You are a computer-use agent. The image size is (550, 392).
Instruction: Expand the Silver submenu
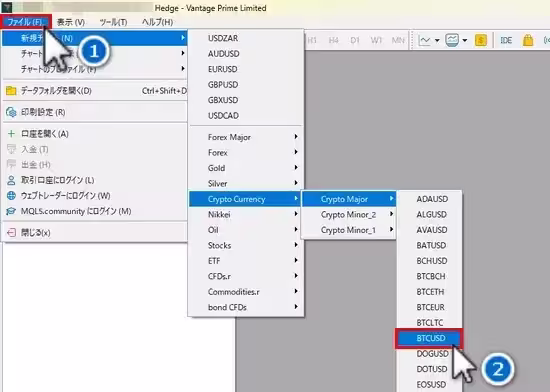tap(246, 183)
